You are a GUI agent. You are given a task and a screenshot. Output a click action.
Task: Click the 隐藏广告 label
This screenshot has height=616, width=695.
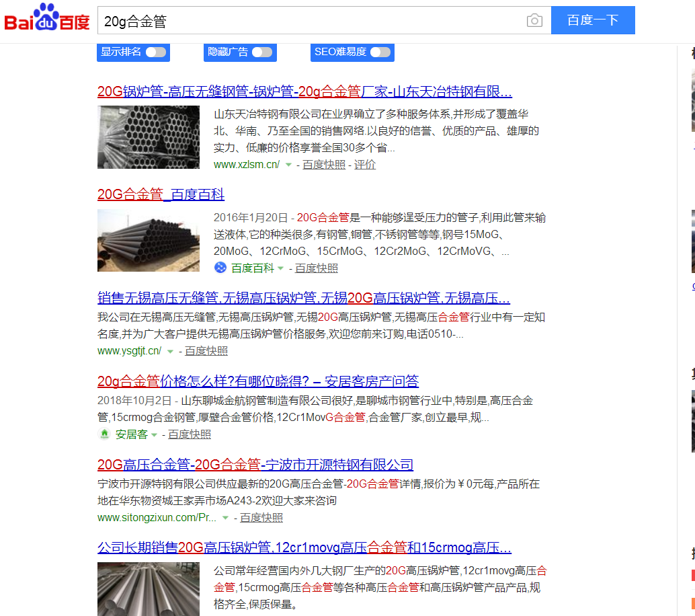(x=228, y=52)
